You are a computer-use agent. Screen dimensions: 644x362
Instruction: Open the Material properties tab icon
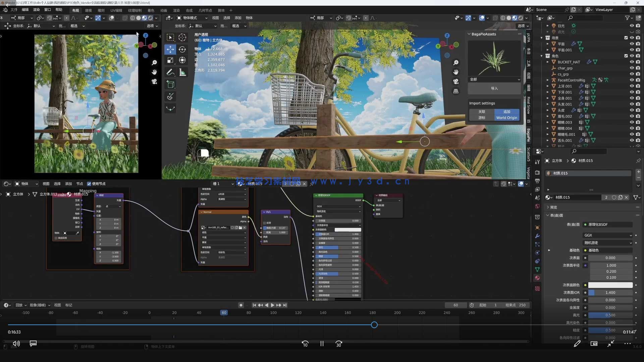pyautogui.click(x=537, y=278)
